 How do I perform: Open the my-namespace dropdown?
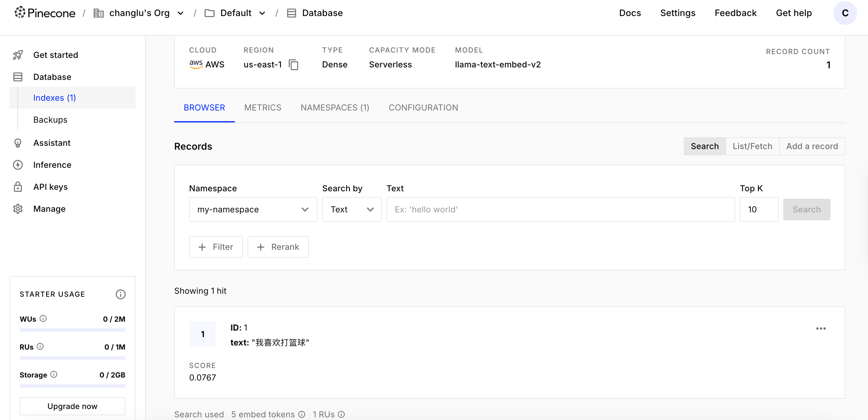[253, 209]
